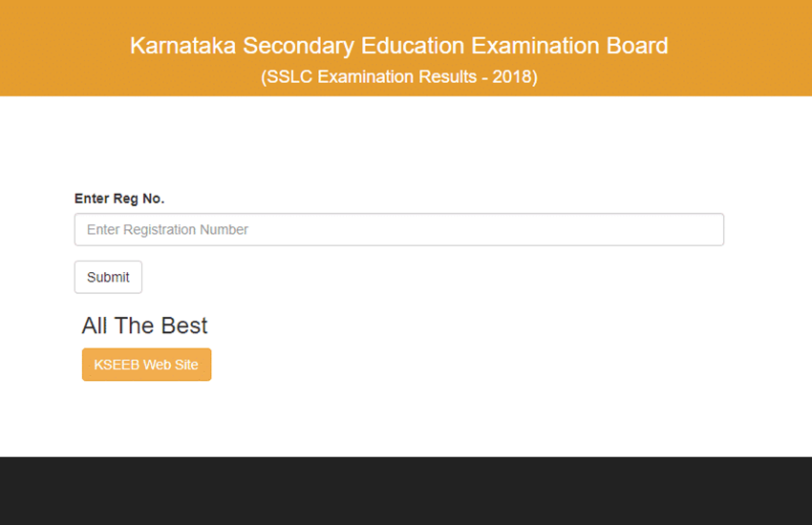The image size is (812, 525).
Task: Visit the KSEEB website via orange button
Action: point(146,365)
